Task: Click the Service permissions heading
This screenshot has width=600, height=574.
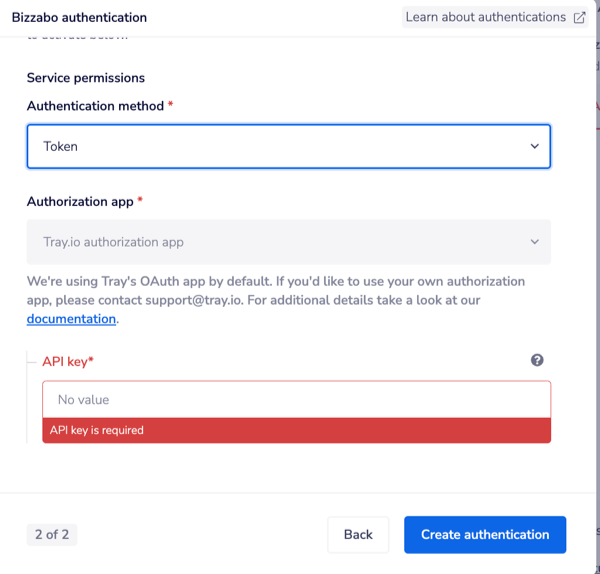Action: click(x=86, y=78)
